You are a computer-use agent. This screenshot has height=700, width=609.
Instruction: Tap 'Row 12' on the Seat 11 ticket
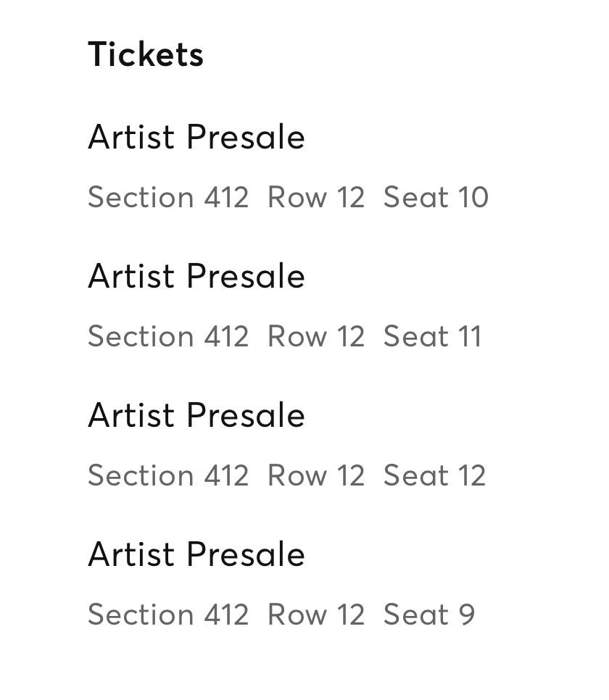pos(316,337)
